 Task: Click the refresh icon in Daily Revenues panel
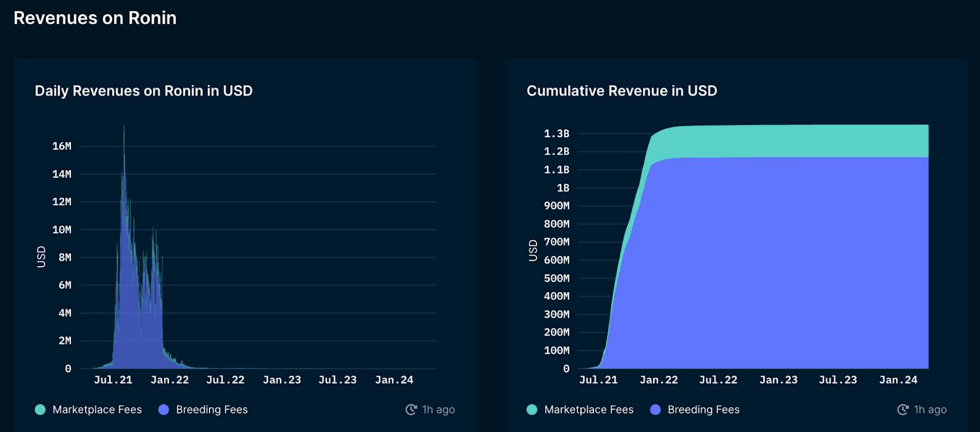(411, 409)
